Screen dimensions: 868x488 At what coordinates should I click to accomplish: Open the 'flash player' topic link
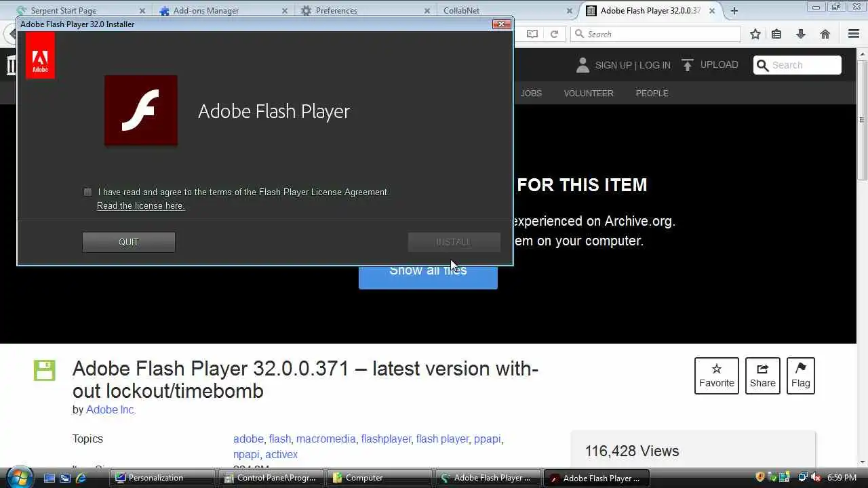442,439
